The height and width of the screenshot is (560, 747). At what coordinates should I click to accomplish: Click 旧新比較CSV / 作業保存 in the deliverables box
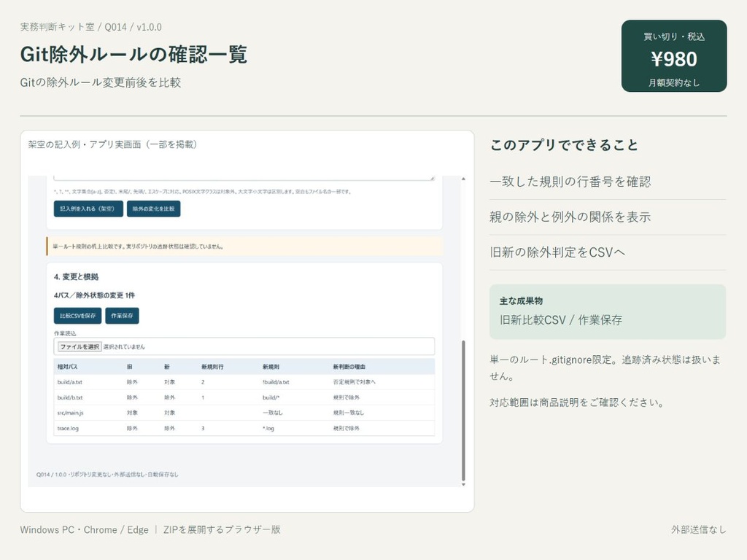561,320
